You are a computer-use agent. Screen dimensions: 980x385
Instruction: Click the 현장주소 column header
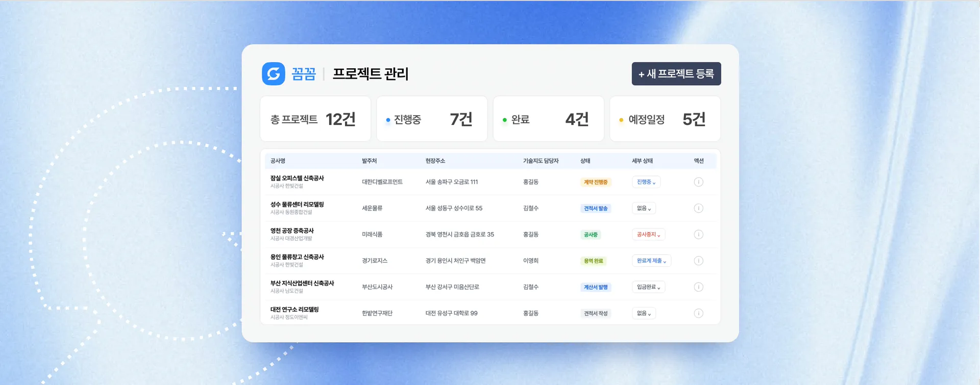pyautogui.click(x=435, y=161)
